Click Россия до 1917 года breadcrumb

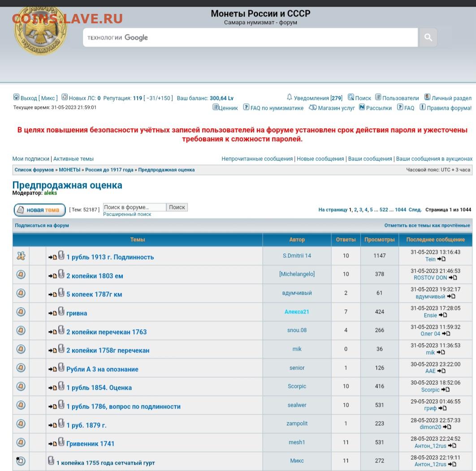click(109, 170)
